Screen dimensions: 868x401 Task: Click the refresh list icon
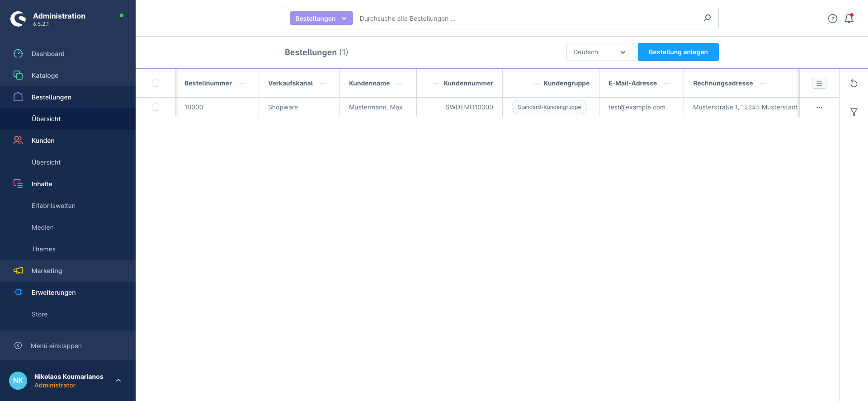[854, 83]
